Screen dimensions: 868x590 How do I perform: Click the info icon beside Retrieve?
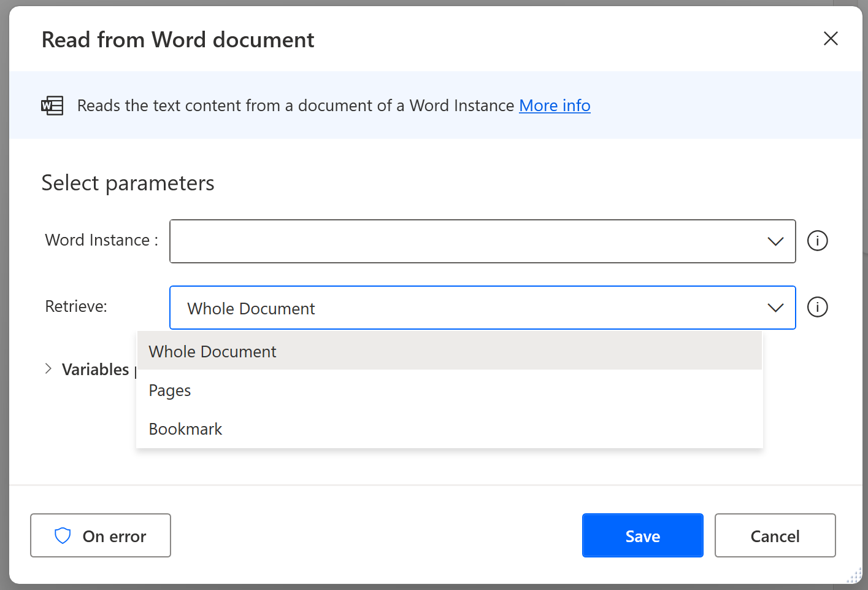(817, 307)
